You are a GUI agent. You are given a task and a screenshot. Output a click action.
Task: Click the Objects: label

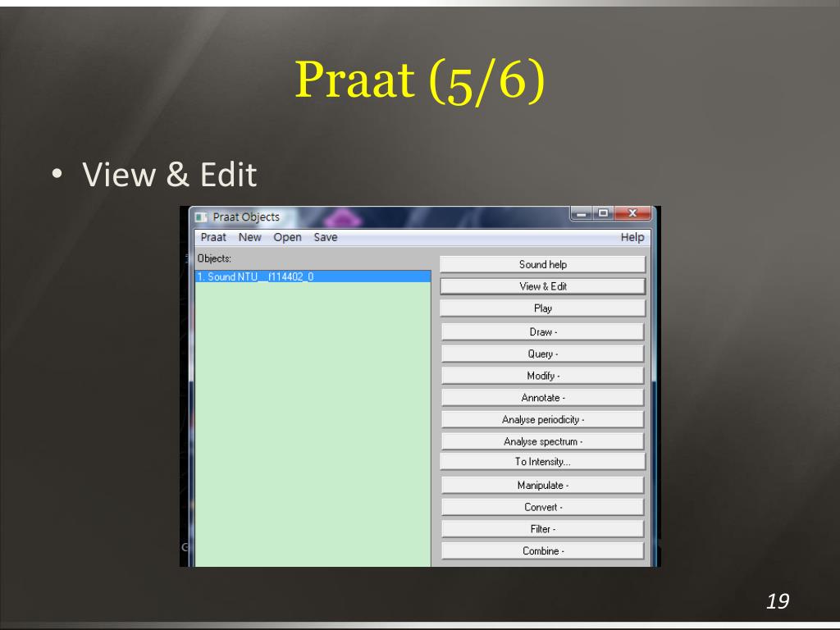214,258
